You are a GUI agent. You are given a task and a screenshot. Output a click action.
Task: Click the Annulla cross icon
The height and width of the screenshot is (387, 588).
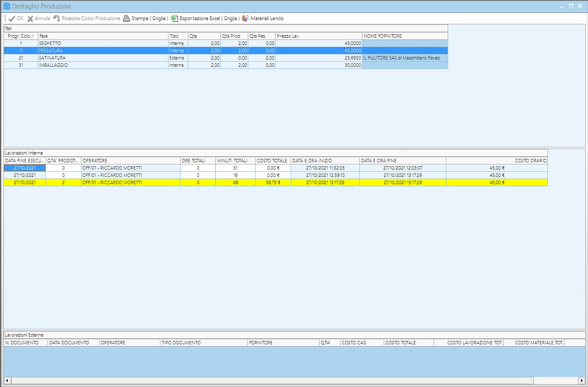(30, 19)
